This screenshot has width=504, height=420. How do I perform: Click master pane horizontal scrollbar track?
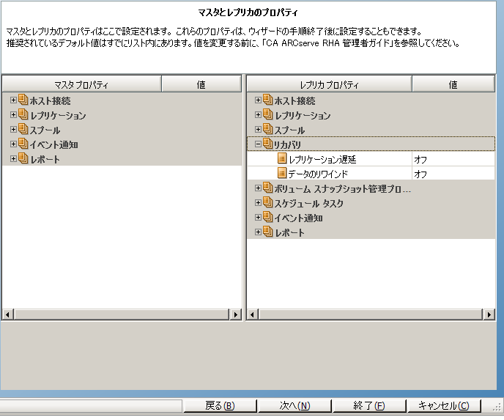122,314
